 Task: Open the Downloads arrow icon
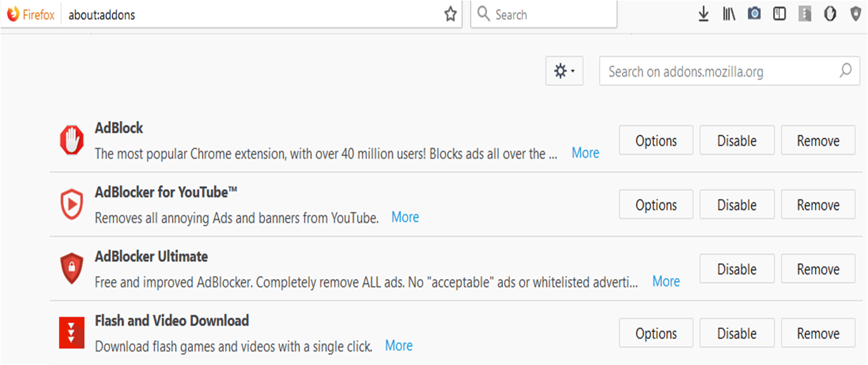pyautogui.click(x=704, y=14)
